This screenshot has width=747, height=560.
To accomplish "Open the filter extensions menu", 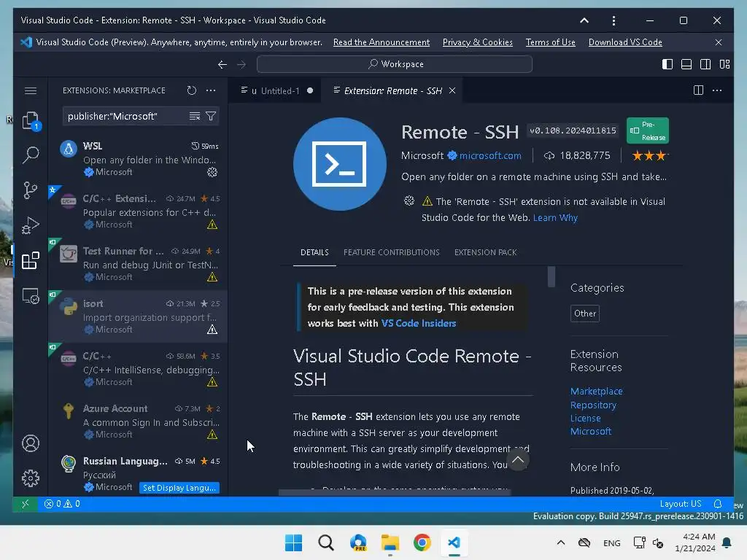I will [x=211, y=116].
